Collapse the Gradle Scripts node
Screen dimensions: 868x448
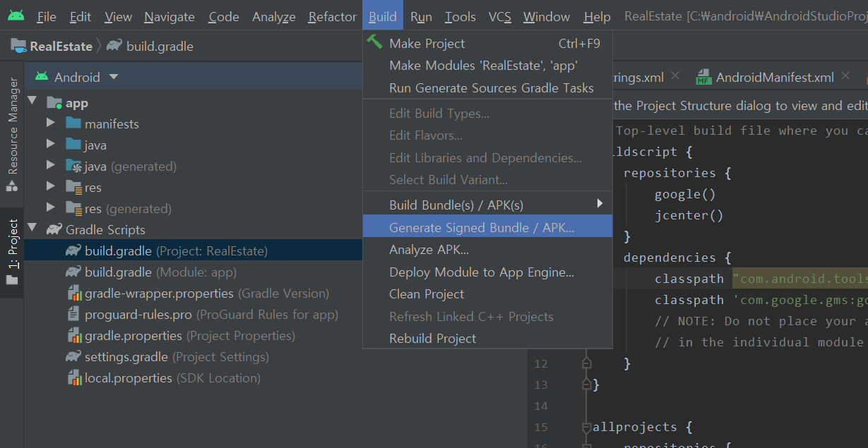32,229
